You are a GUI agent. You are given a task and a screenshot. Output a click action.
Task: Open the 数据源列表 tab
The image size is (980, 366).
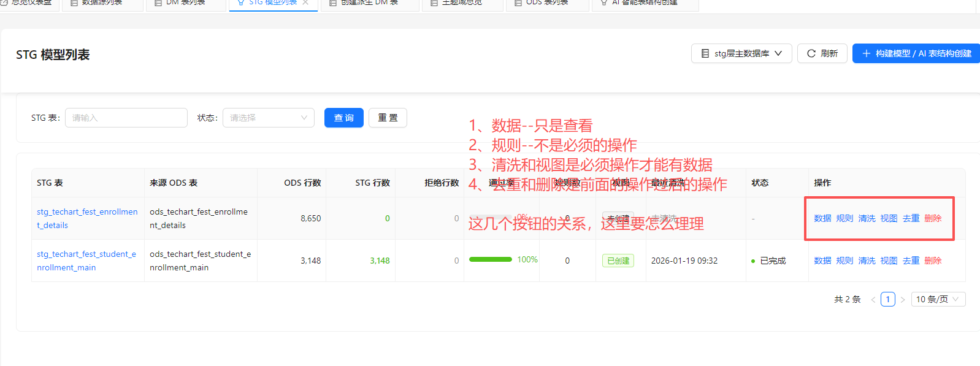click(x=96, y=3)
